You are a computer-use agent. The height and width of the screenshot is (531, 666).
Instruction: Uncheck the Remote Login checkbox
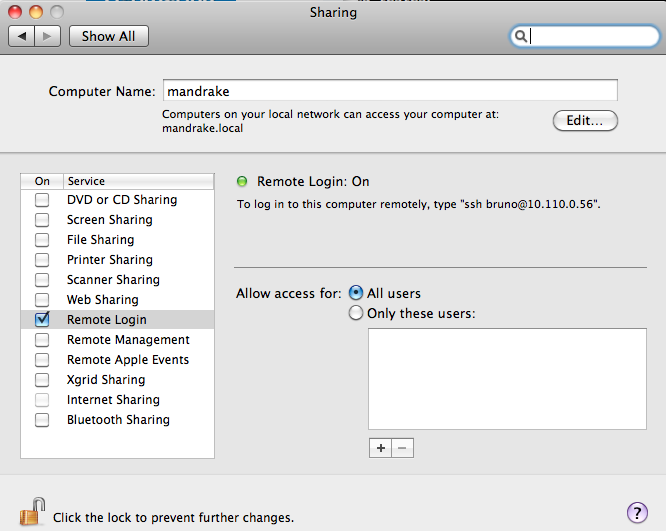(x=42, y=320)
